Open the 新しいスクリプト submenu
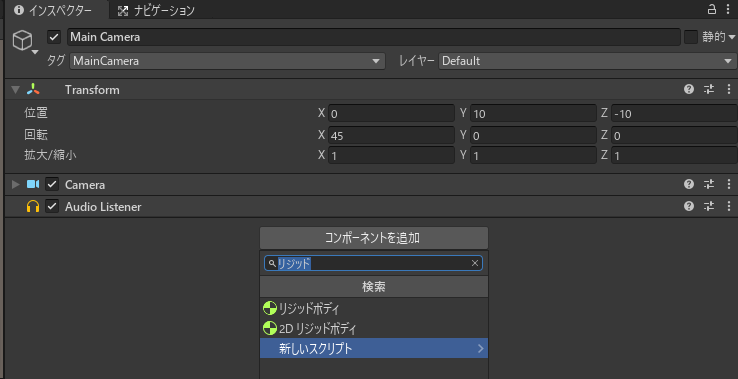Screen dimensions: 738x379 pyautogui.click(x=374, y=348)
